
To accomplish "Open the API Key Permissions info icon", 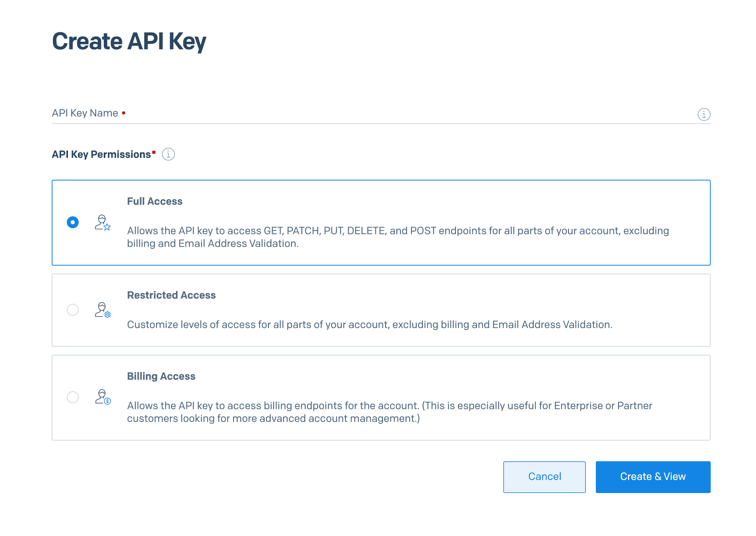I will point(169,154).
